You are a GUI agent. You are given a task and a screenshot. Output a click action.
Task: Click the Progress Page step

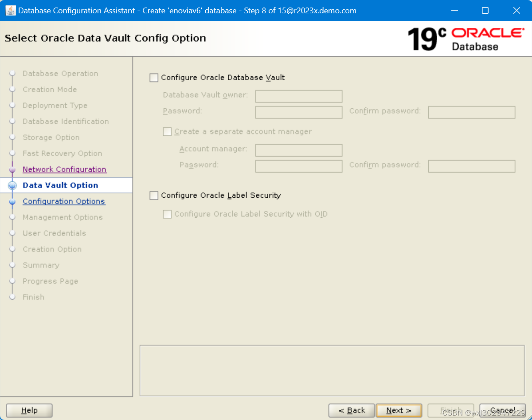51,281
